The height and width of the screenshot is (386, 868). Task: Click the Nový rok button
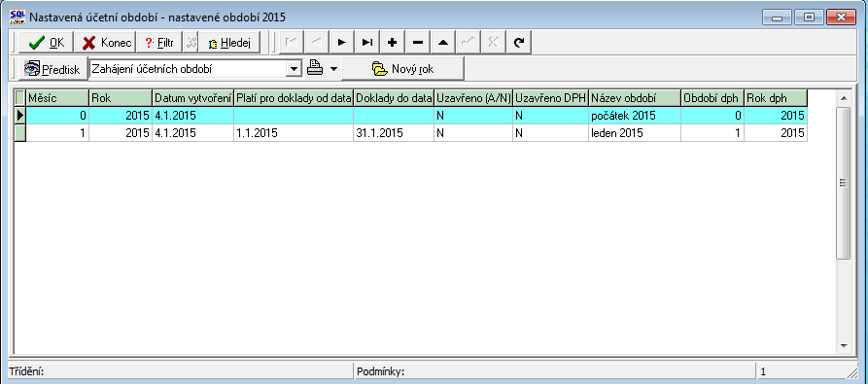403,69
